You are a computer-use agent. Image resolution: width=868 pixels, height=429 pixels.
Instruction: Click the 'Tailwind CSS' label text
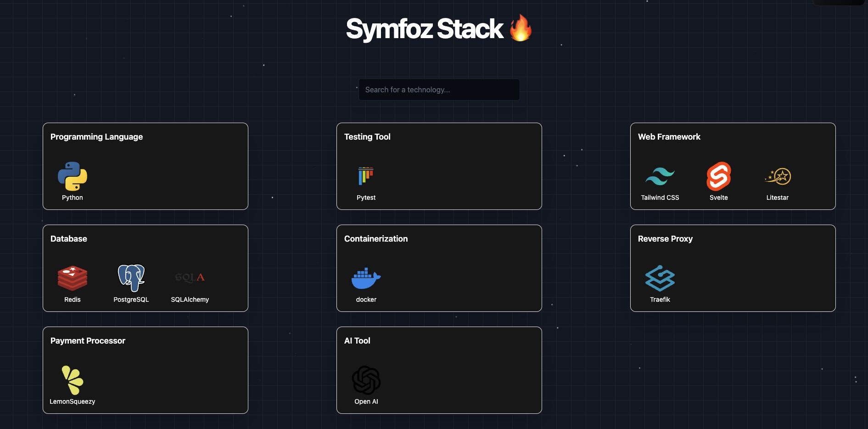point(660,198)
